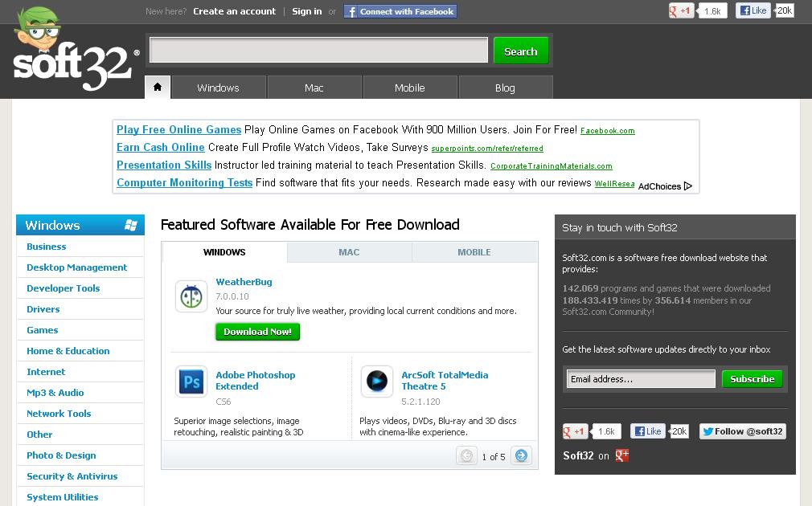Click the Facebook Like button in sidebar panel
Viewport: 812px width, 506px height.
pyautogui.click(x=648, y=431)
